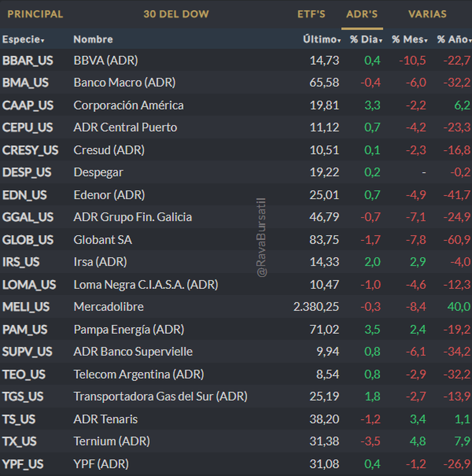
Task: Open the BMA_US ticker
Action: click(25, 83)
